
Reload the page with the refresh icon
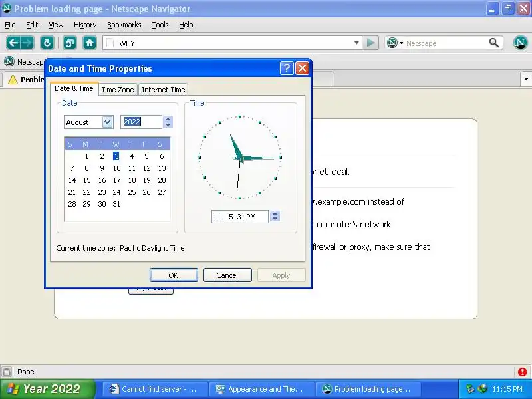click(47, 43)
